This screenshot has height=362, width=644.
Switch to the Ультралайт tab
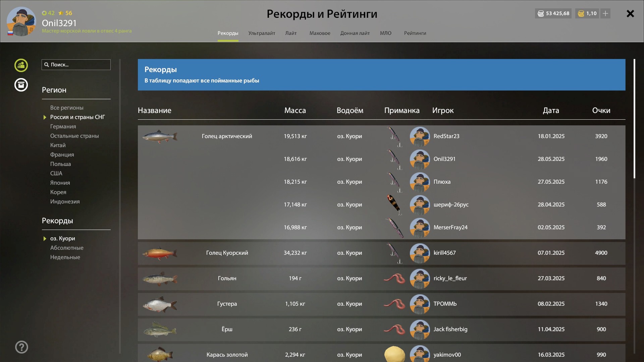pyautogui.click(x=262, y=33)
